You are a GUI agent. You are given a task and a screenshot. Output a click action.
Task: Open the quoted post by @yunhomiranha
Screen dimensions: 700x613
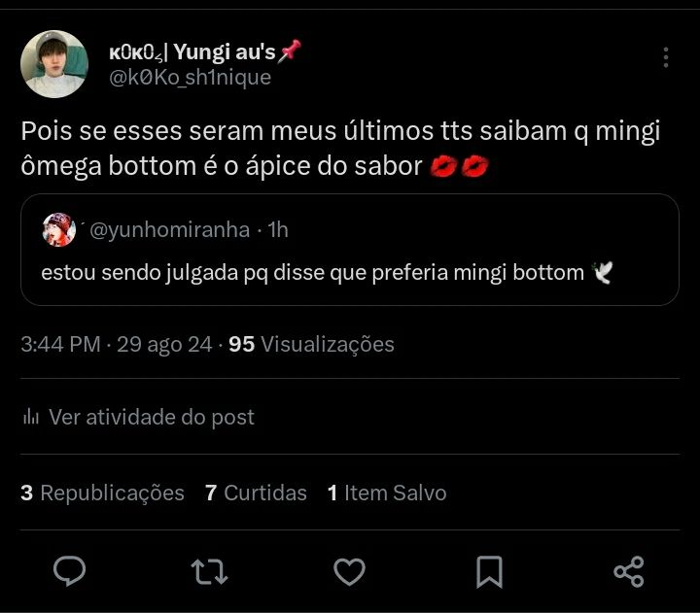[348, 273]
